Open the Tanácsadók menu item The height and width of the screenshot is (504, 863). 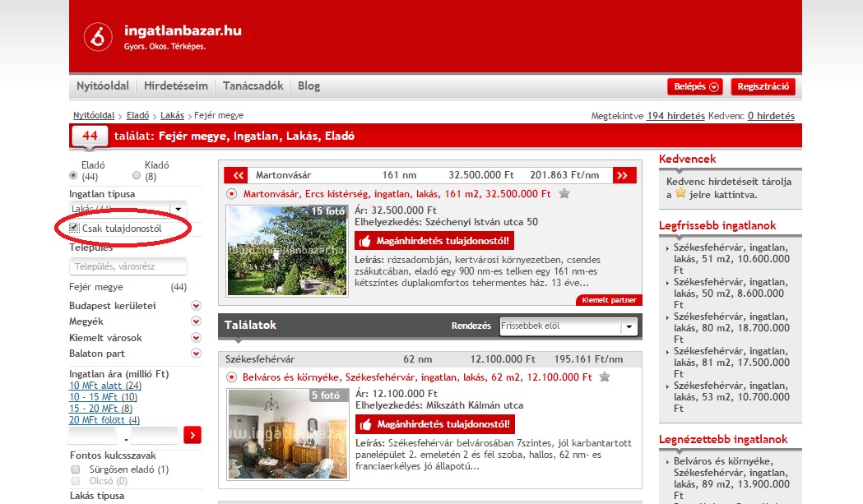[x=253, y=86]
